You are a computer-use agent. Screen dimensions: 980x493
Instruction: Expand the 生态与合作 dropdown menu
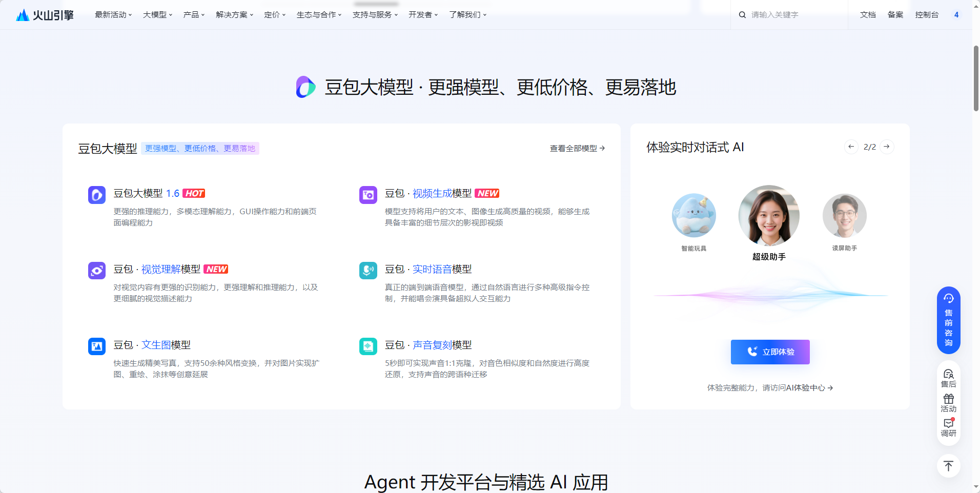pyautogui.click(x=319, y=15)
